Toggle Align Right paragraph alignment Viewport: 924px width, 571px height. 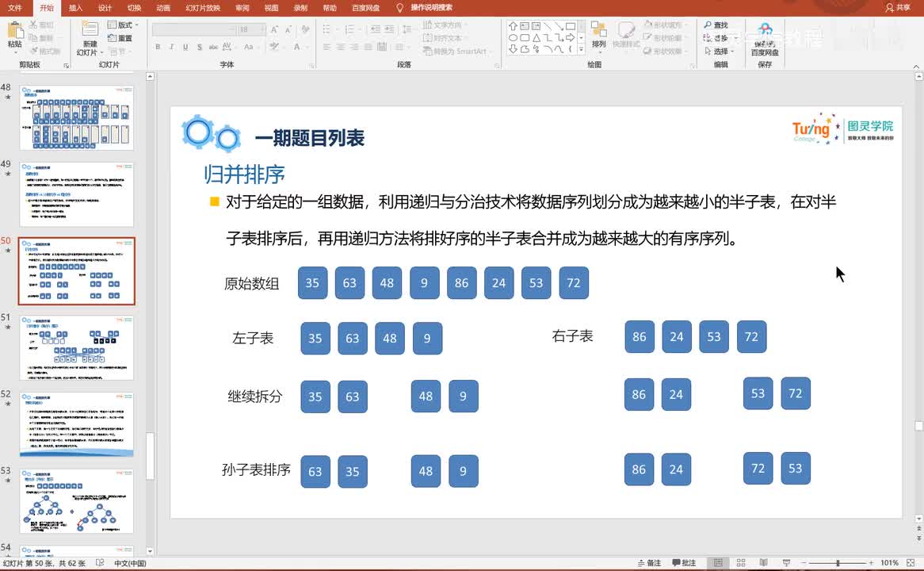[354, 47]
